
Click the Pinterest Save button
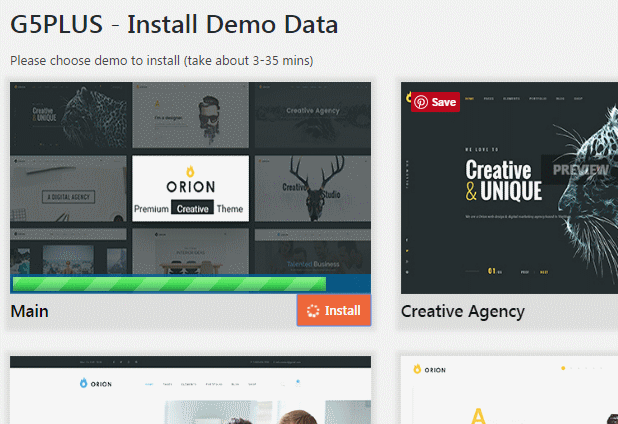(435, 102)
